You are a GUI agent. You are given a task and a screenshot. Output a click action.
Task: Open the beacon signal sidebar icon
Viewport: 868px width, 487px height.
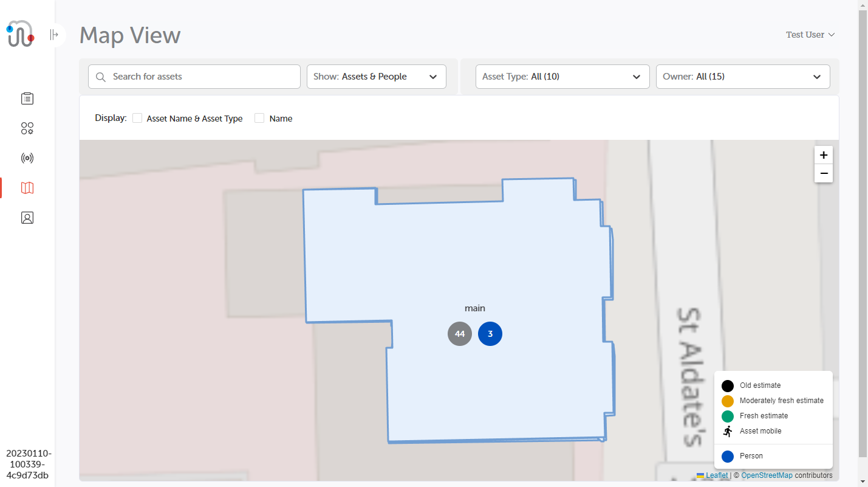click(x=27, y=158)
